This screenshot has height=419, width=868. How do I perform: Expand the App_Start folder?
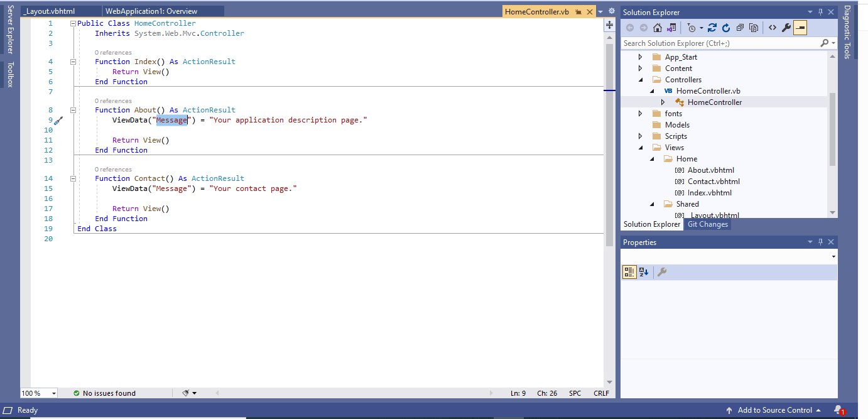tap(640, 57)
